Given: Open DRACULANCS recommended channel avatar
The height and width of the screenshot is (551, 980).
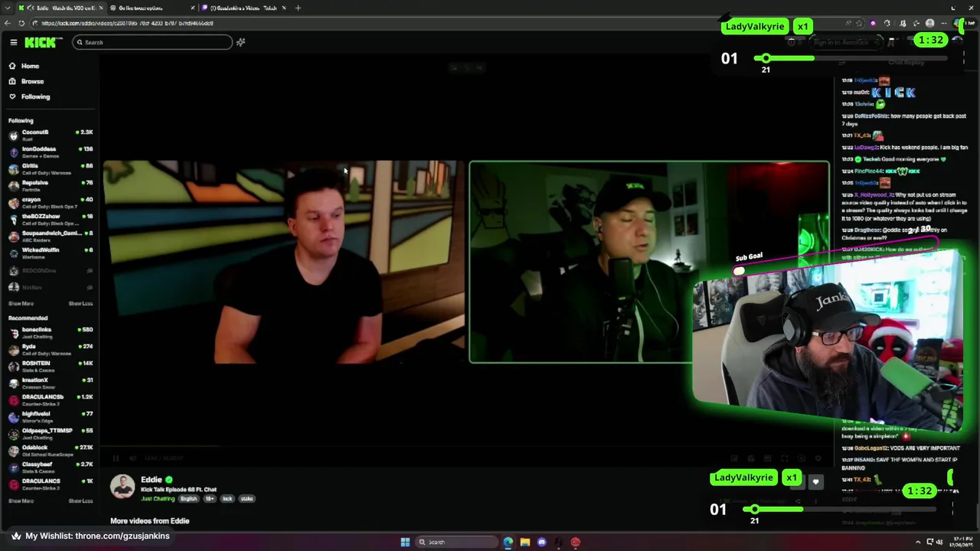Looking at the screenshot, I should [13, 484].
